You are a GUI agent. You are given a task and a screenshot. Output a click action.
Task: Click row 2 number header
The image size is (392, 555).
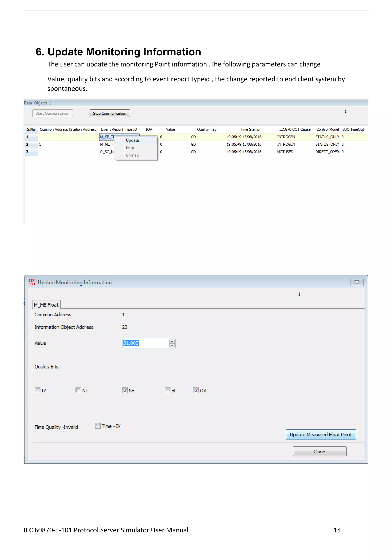tap(31, 144)
